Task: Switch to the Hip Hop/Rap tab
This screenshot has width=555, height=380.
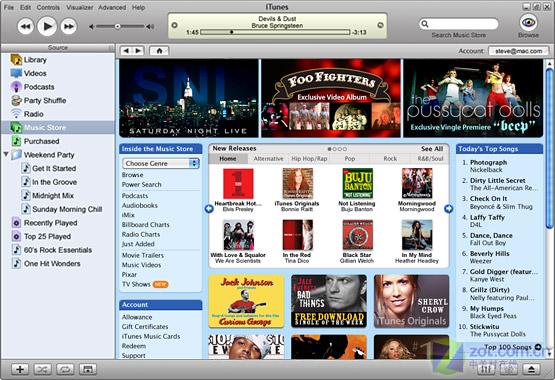Action: (x=309, y=159)
